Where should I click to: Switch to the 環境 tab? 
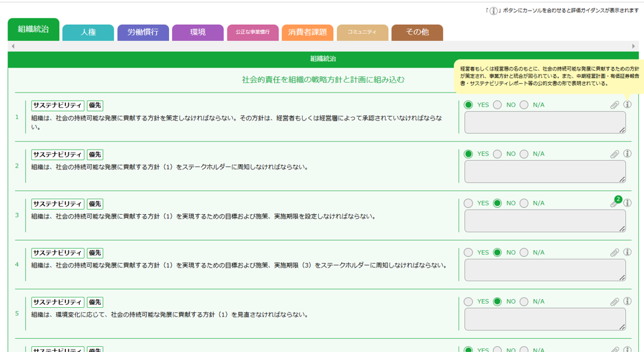pyautogui.click(x=198, y=32)
